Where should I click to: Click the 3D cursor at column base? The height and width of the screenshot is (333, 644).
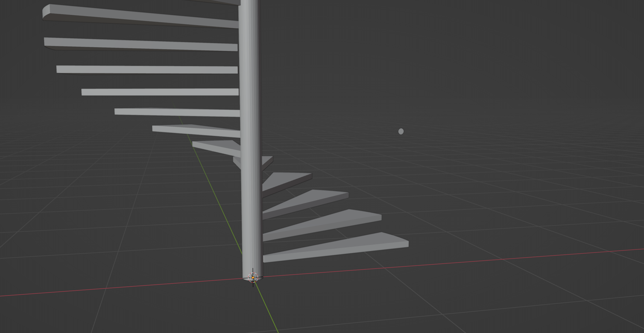click(253, 277)
